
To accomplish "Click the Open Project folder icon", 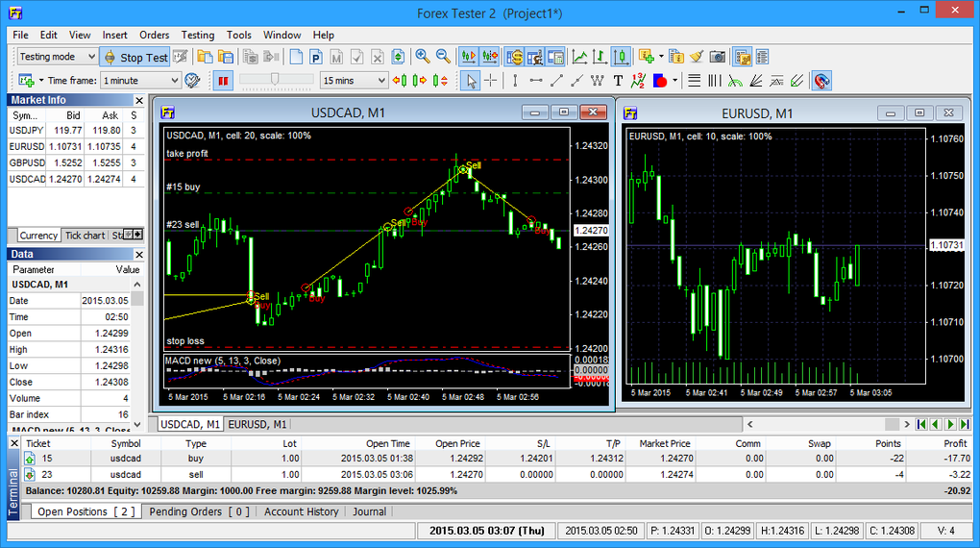I will point(205,57).
